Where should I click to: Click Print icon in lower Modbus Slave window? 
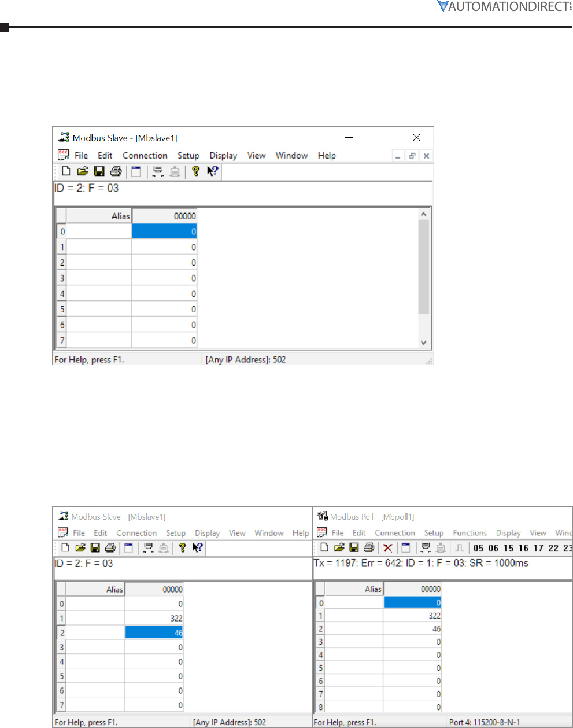coord(110,547)
